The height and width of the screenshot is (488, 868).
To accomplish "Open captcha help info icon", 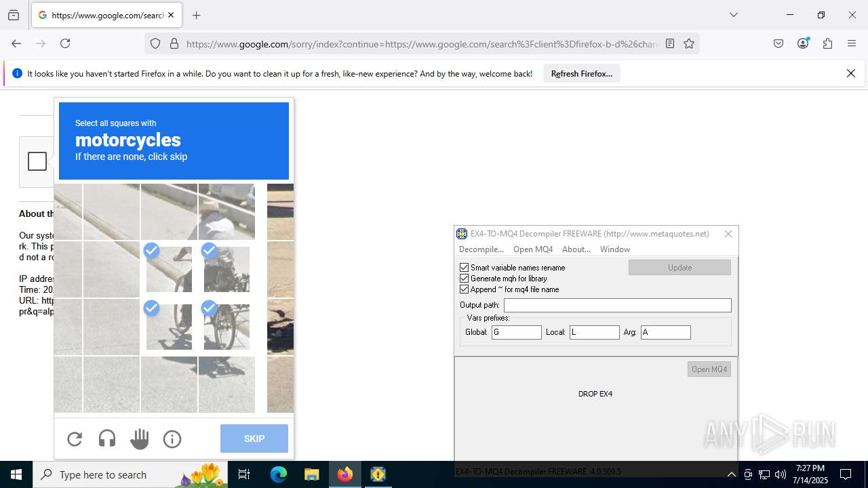I will click(172, 439).
